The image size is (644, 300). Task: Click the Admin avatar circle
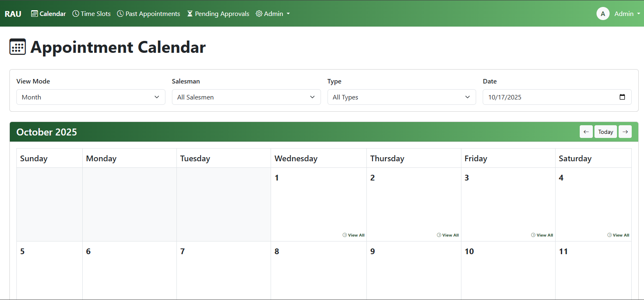[x=603, y=14]
